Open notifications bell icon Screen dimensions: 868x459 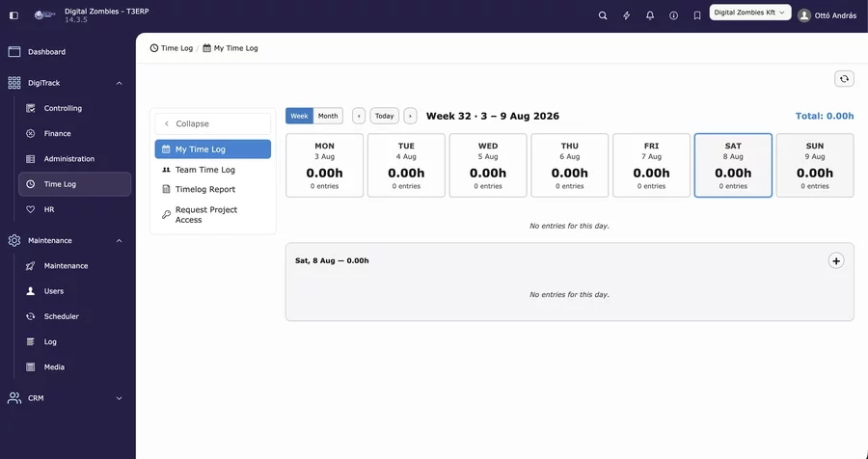650,15
